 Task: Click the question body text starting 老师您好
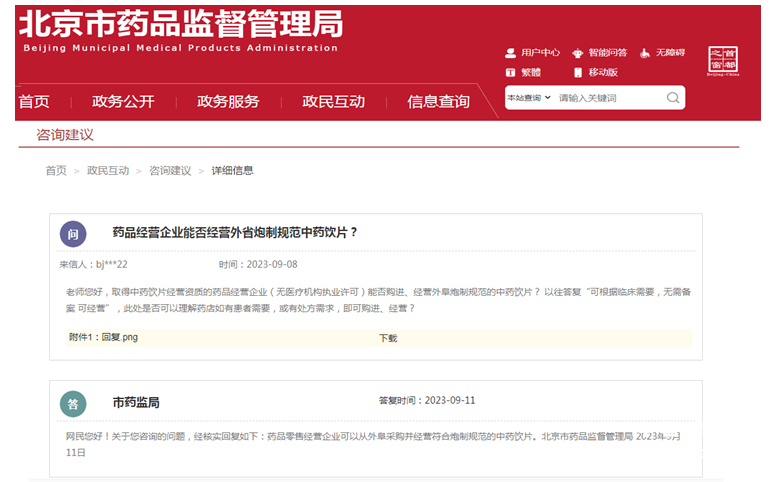(379, 300)
